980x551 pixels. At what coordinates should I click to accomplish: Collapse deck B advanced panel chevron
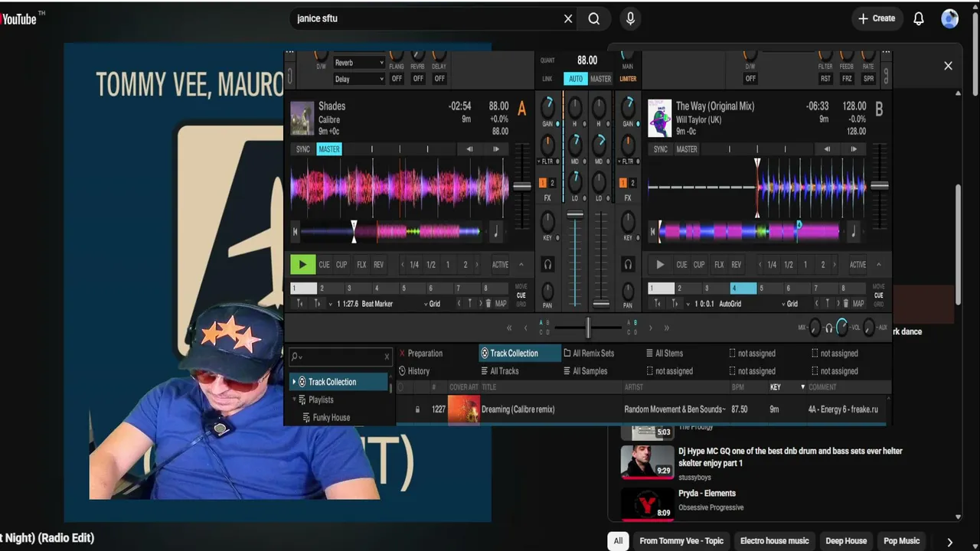pyautogui.click(x=878, y=265)
